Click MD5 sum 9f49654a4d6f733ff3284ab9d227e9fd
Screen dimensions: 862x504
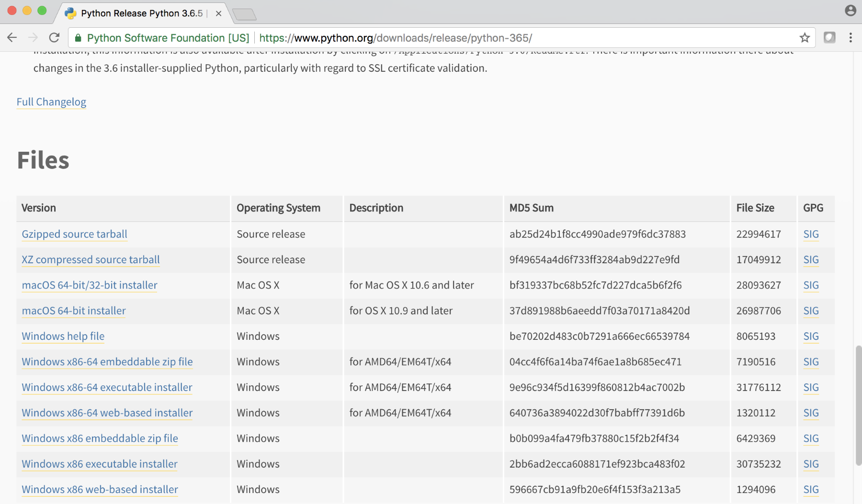point(594,259)
